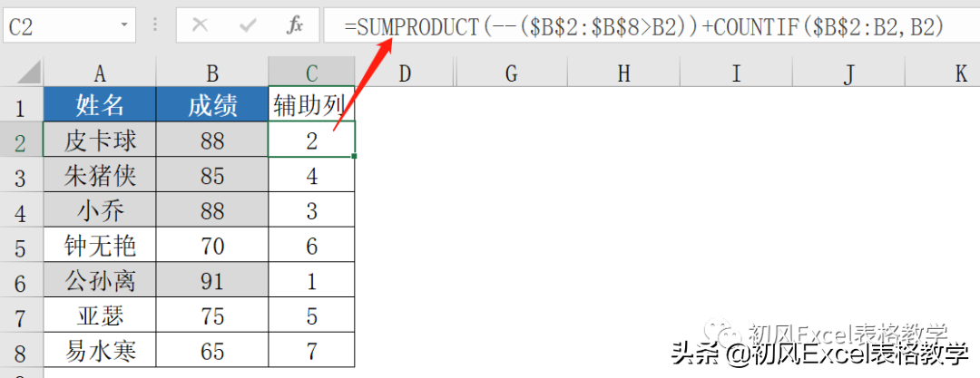Screen dimensions: 980x378
Task: Select column D header
Action: click(x=405, y=73)
